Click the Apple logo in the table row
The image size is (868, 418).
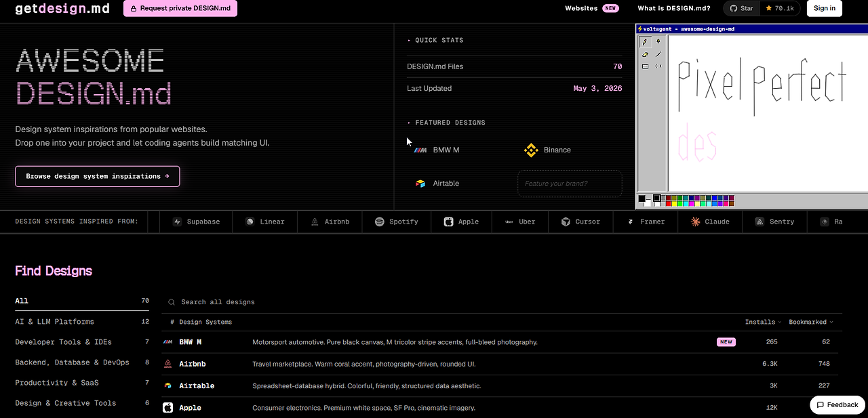(167, 408)
